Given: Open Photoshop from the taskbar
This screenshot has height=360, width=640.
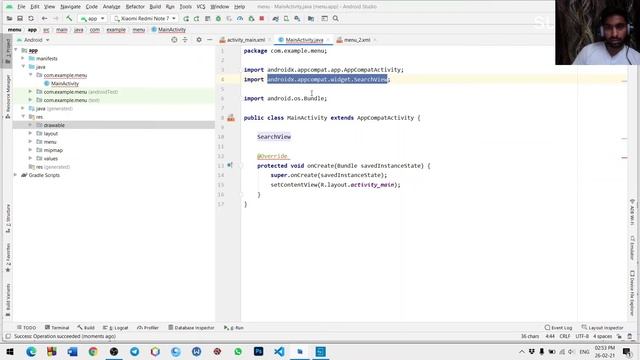Looking at the screenshot, I should [x=258, y=351].
